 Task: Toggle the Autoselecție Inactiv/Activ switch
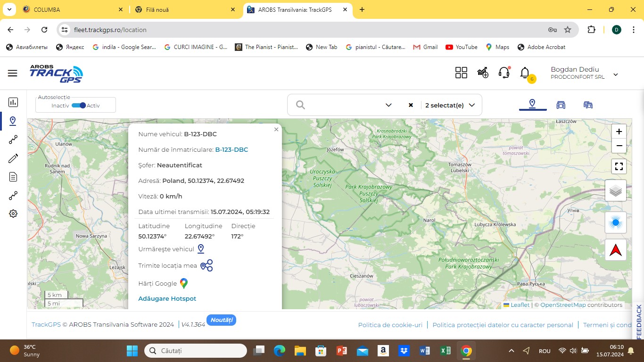[78, 106]
